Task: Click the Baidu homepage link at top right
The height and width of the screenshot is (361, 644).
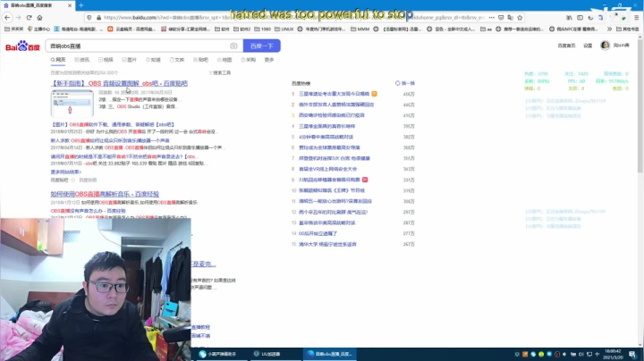Action: pyautogui.click(x=566, y=46)
